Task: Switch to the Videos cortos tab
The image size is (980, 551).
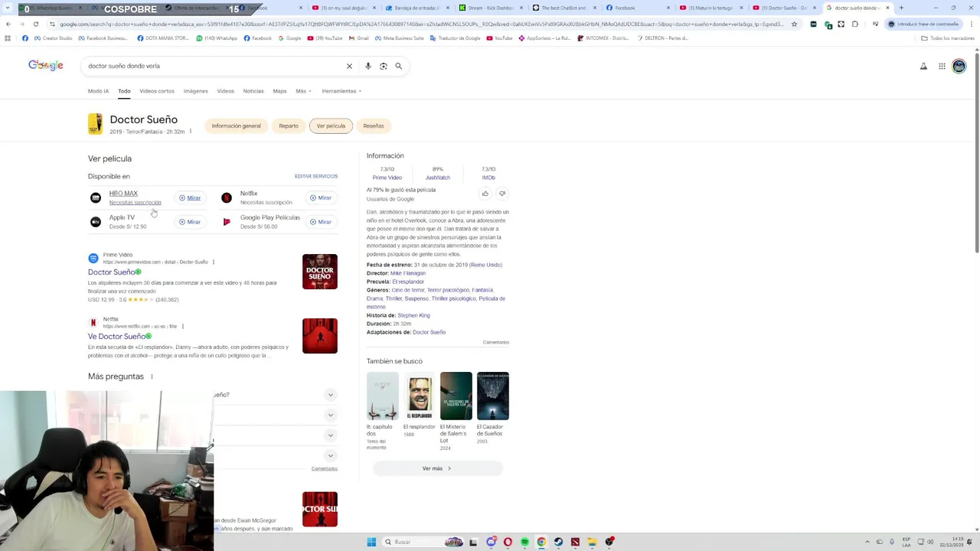Action: 157,91
